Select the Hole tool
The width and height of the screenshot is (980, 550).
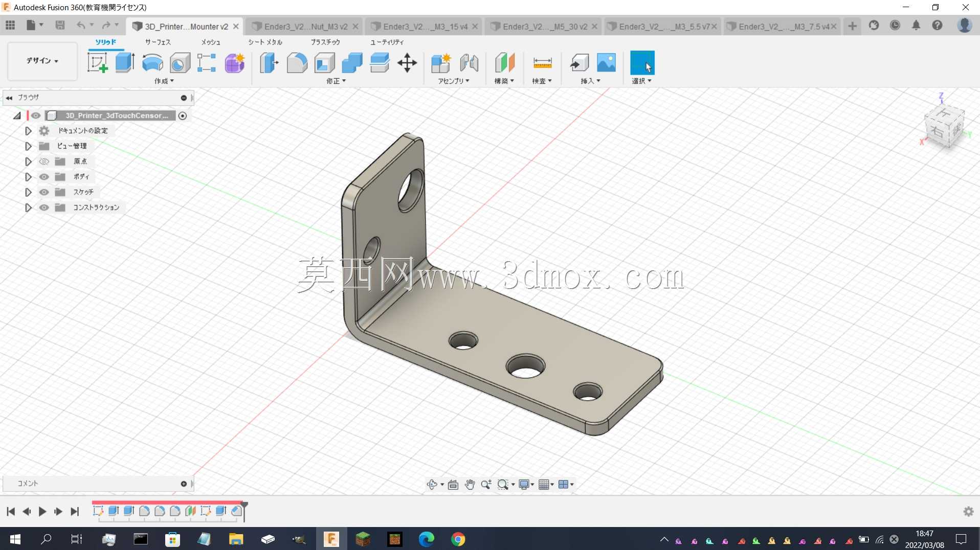(180, 63)
